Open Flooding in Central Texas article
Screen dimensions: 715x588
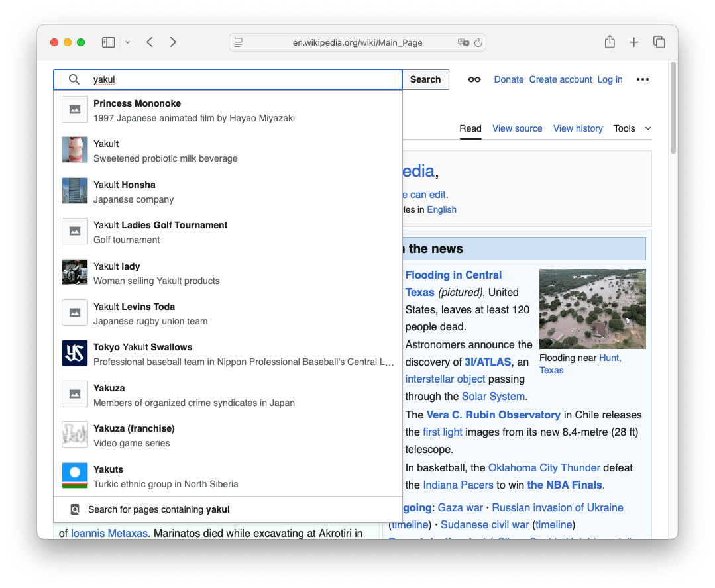coord(453,283)
